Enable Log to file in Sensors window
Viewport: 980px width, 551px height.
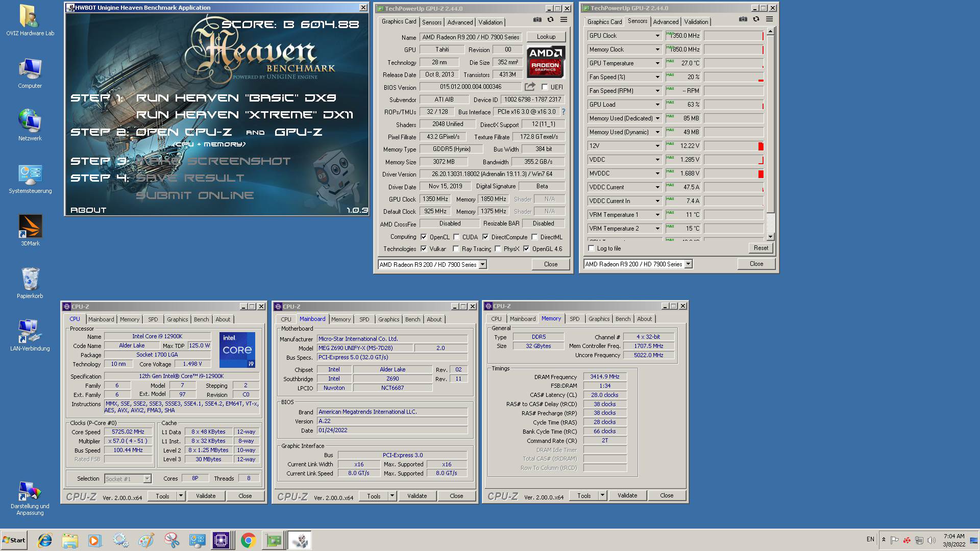tap(591, 248)
